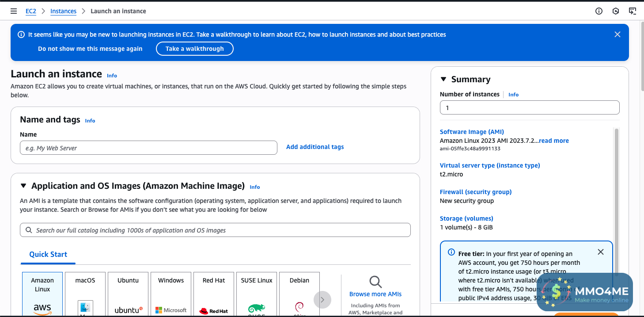The image size is (644, 317).
Task: Go to Instances breadcrumb
Action: [x=63, y=11]
